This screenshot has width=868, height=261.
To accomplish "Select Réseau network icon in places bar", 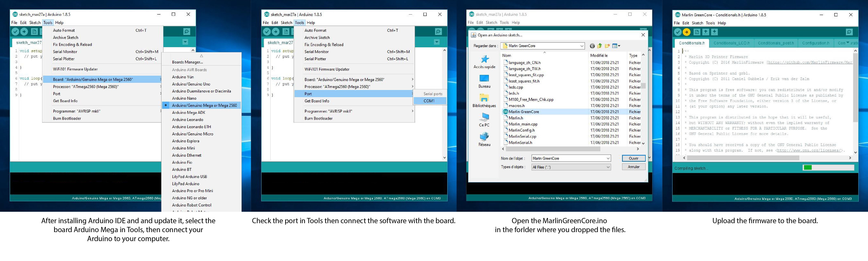I will click(484, 136).
